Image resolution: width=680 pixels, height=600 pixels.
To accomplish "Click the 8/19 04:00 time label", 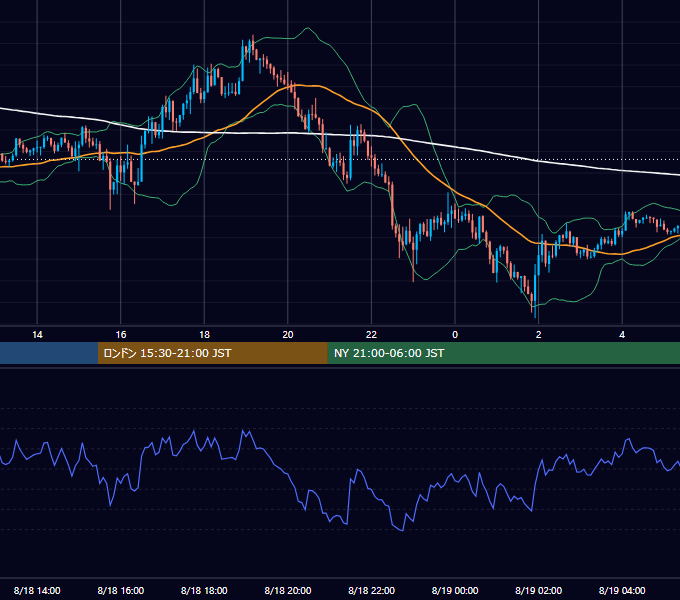I will [622, 590].
